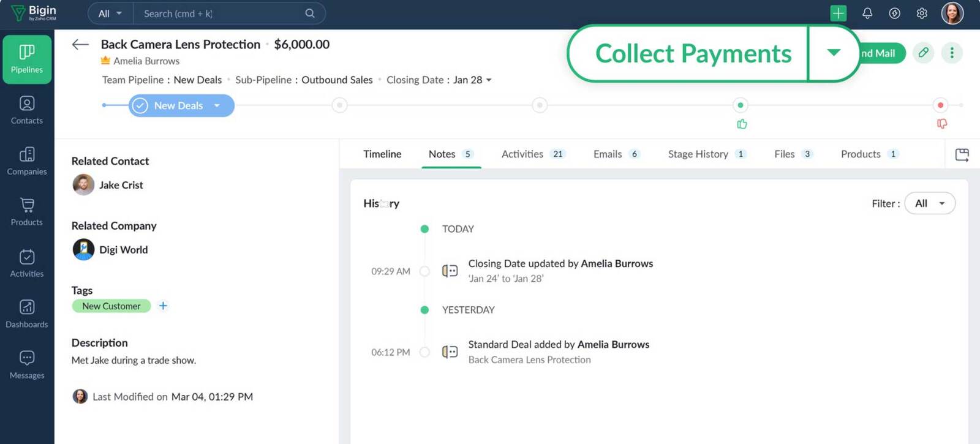Open the user profile avatar

point(952,13)
